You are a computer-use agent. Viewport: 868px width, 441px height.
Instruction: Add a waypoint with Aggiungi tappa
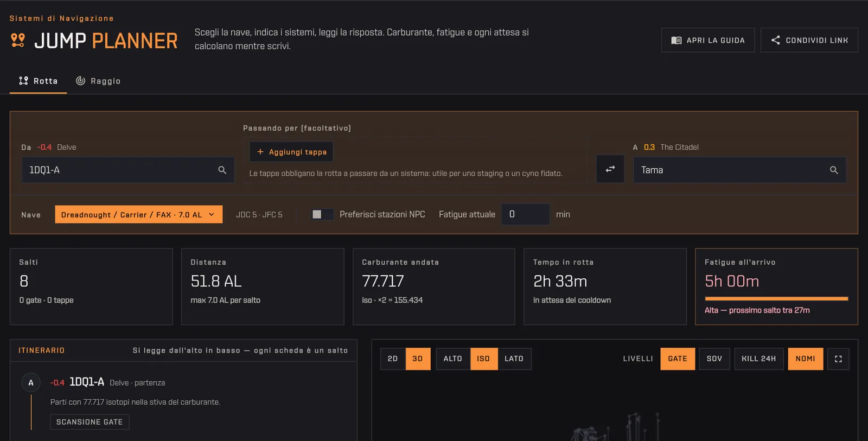click(x=291, y=152)
